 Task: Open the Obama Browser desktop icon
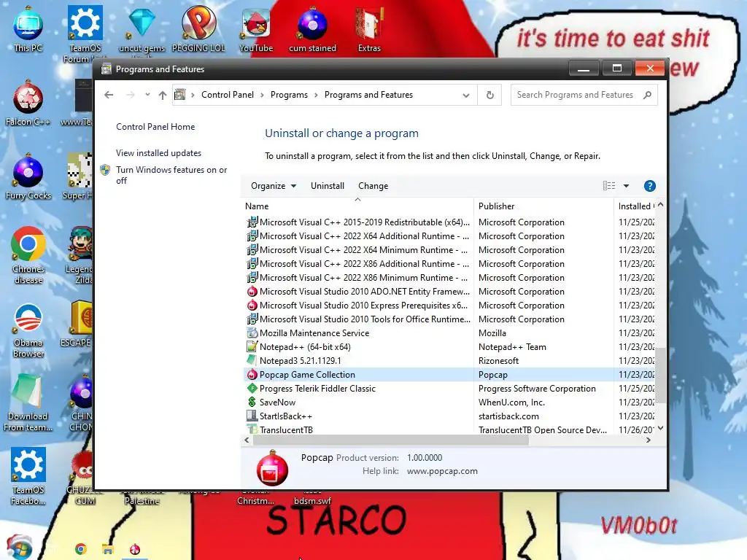(28, 330)
